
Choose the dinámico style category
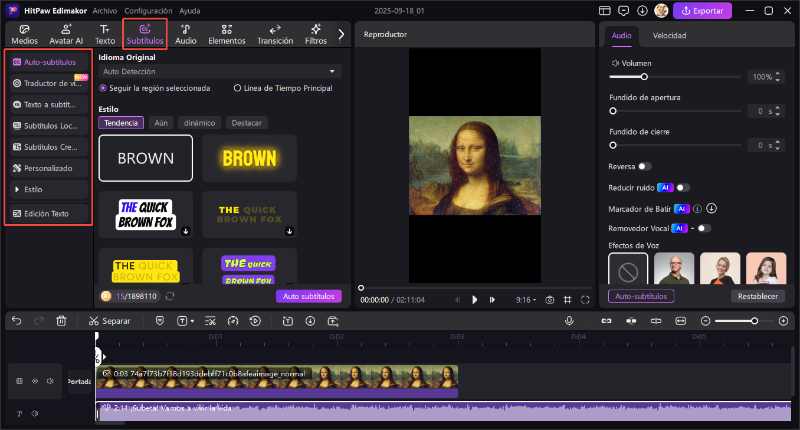click(199, 123)
